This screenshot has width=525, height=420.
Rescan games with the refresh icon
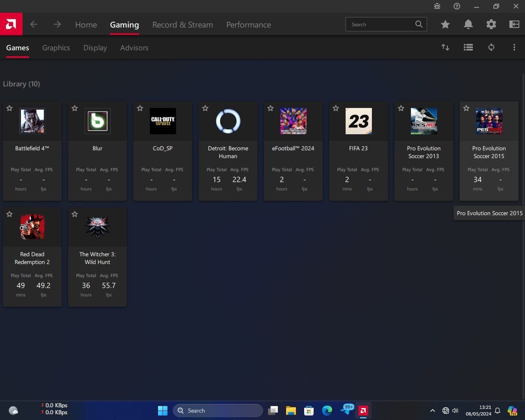[491, 47]
